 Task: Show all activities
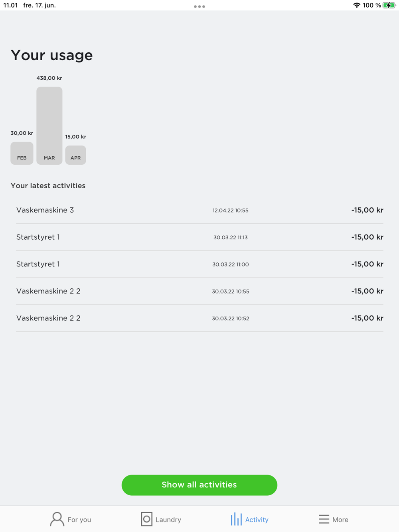click(x=199, y=485)
